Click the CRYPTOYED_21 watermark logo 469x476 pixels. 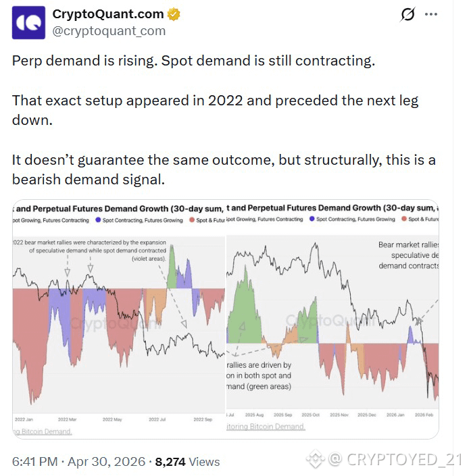tap(316, 458)
